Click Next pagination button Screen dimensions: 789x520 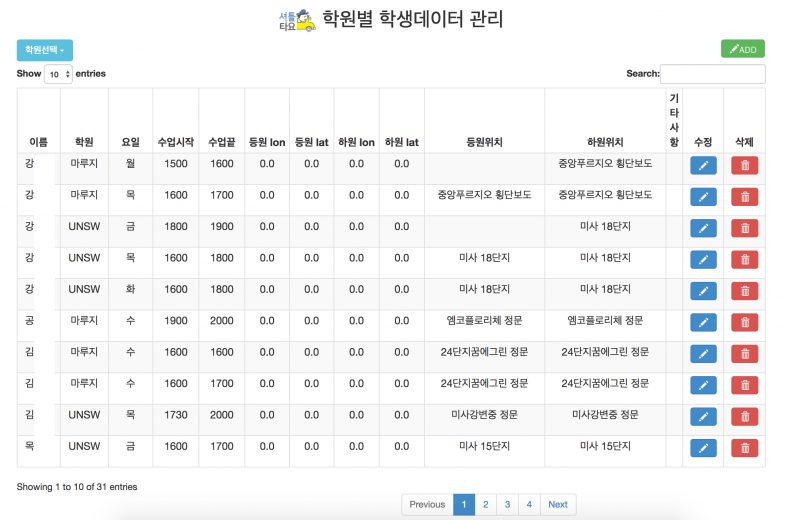tap(557, 504)
